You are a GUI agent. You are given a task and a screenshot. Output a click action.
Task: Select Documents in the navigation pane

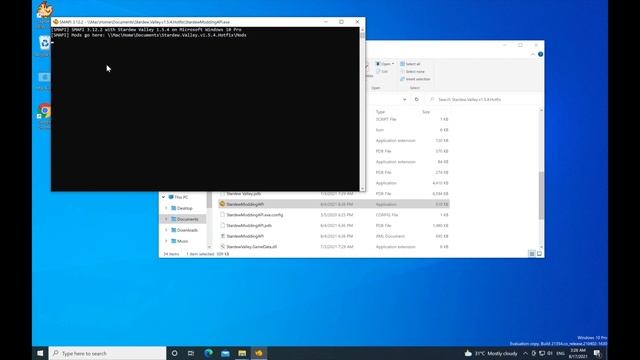coord(184,219)
